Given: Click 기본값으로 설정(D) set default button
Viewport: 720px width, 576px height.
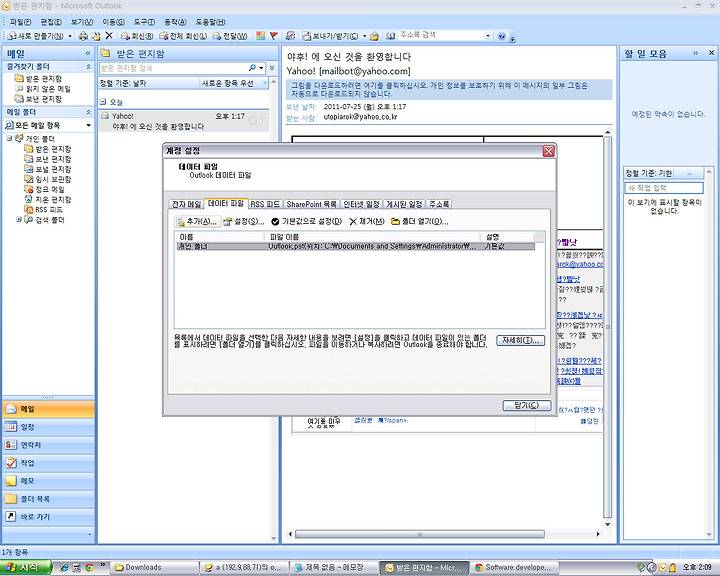Looking at the screenshot, I should pyautogui.click(x=307, y=221).
